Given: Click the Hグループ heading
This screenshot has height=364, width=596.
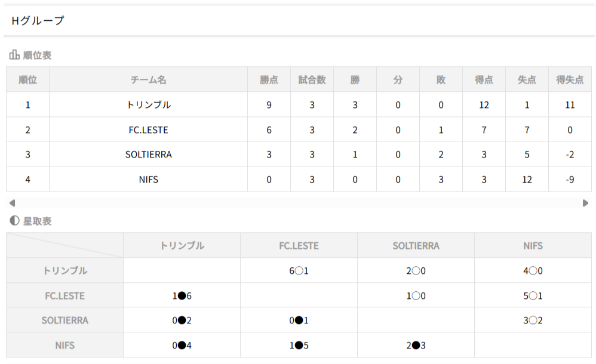Looking at the screenshot, I should 38,21.
